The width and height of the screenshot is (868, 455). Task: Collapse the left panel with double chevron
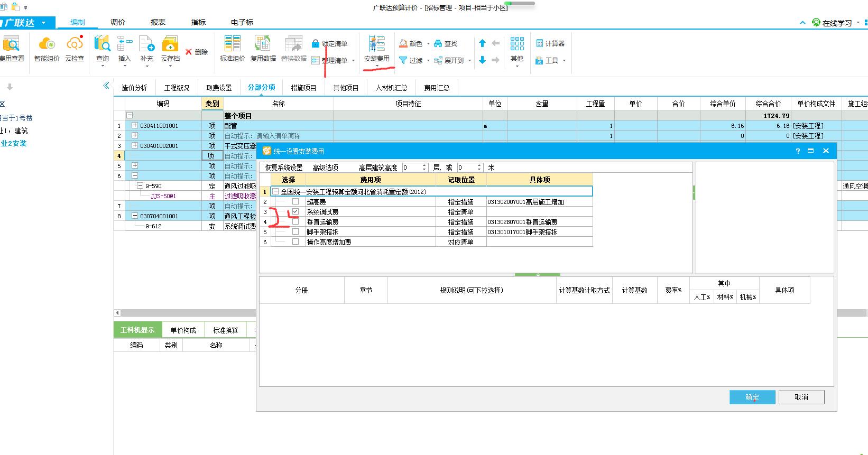click(x=106, y=85)
